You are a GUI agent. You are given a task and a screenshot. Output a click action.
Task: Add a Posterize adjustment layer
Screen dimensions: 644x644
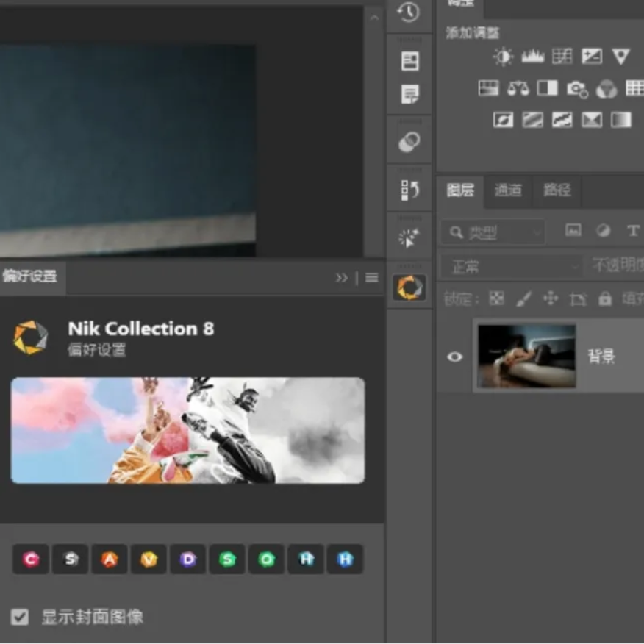point(533,120)
